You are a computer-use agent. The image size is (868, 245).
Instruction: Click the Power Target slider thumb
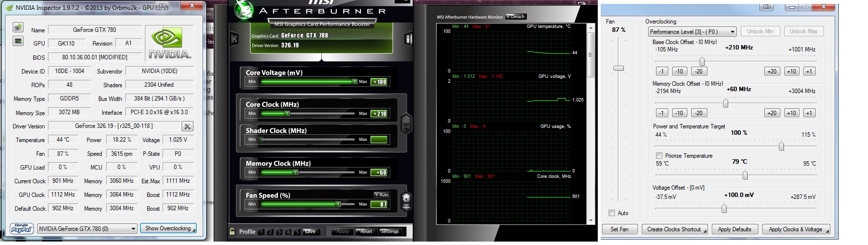pyautogui.click(x=781, y=146)
